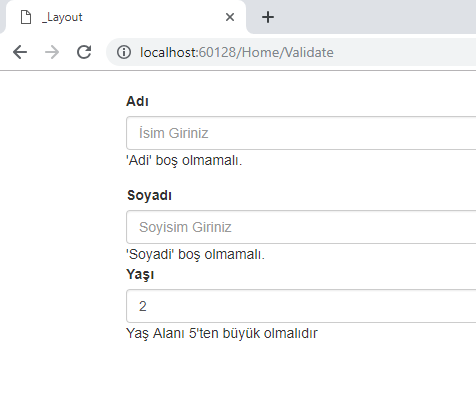The height and width of the screenshot is (408, 476).
Task: Click the "Yaş Alanı 5'ten büyük olmalıdır" message
Action: pyautogui.click(x=222, y=333)
